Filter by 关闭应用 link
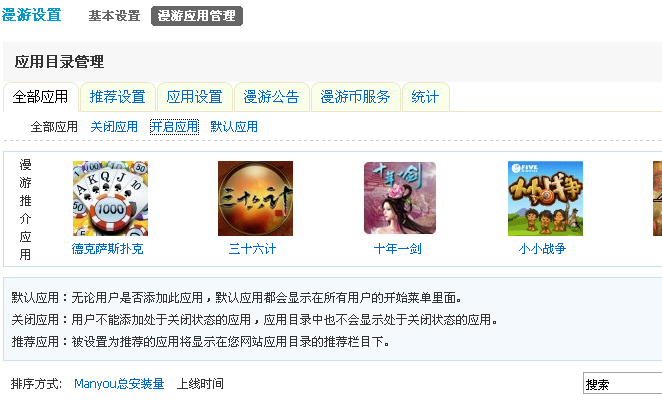 pos(114,127)
